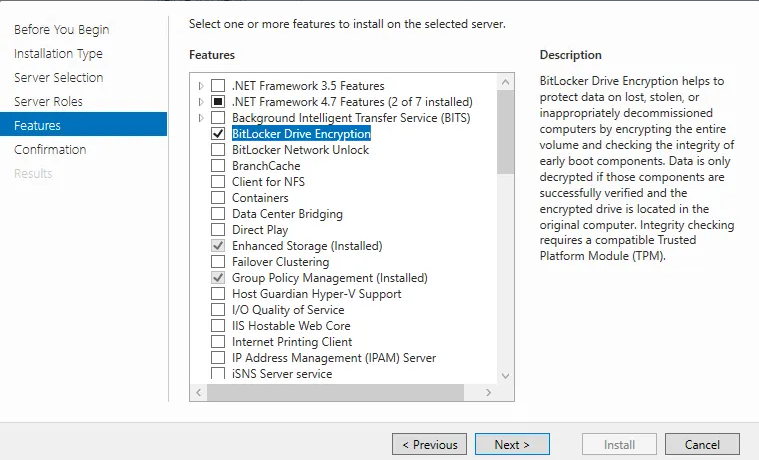Expand Background Intelligent Transfer Service node

click(201, 118)
